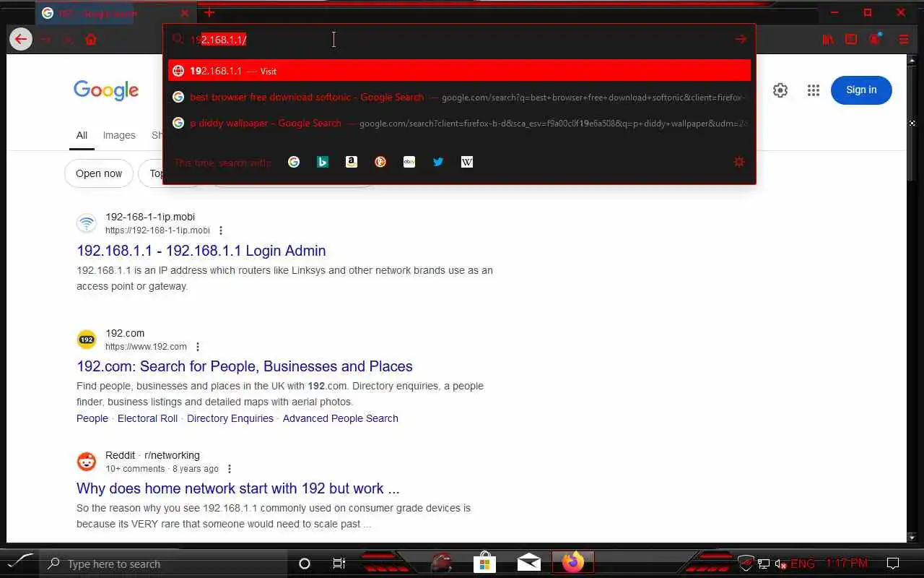The image size is (924, 578).
Task: Choose p diddy wallpaper Google Search suggestion
Action: click(459, 123)
